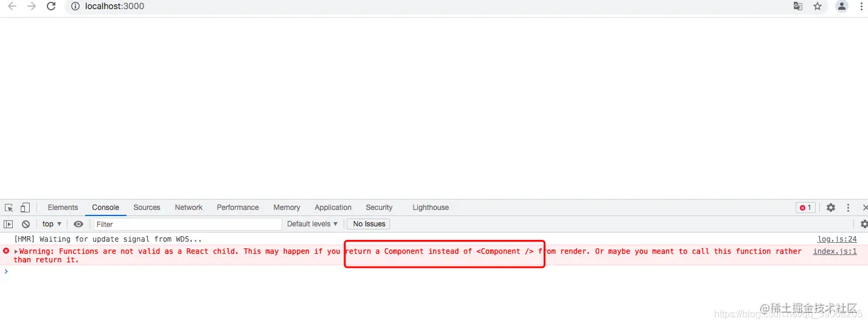Open the Default levels dropdown
This screenshot has width=868, height=325.
pos(312,224)
